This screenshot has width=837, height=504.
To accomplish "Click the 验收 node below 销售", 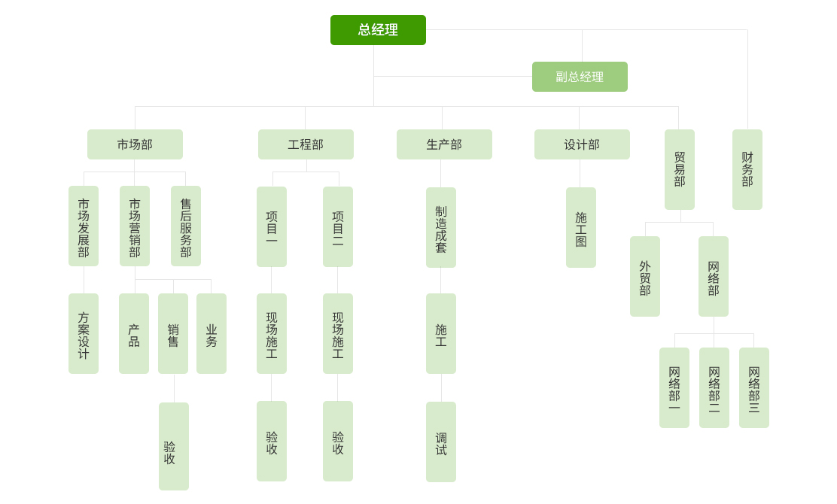I will point(174,447).
